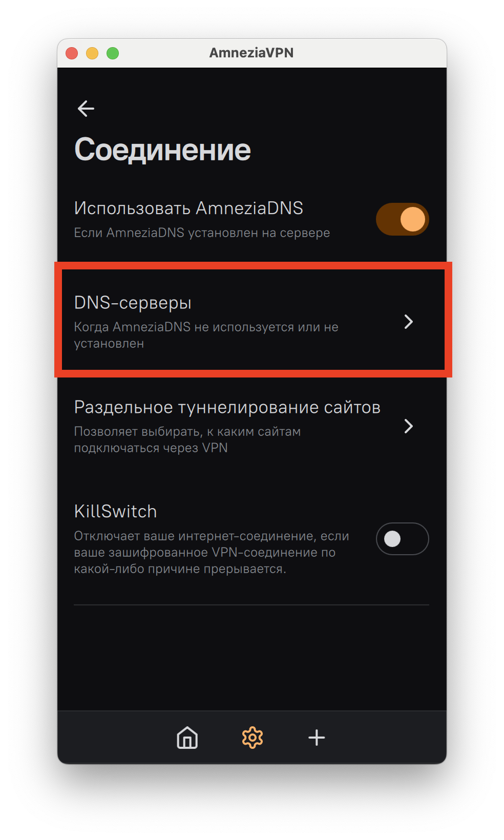
Task: Open split tunneling chevron arrow
Action: 408,426
